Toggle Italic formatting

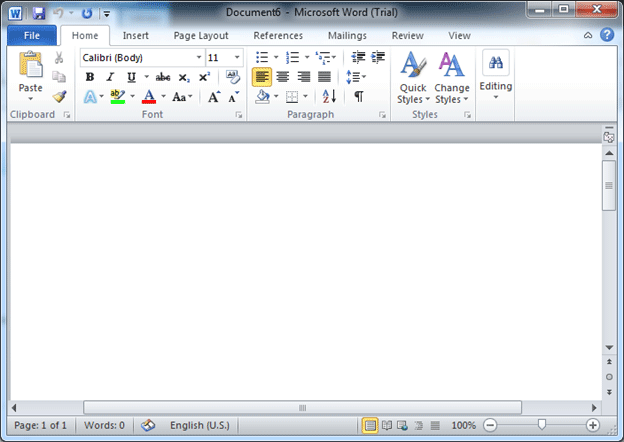pyautogui.click(x=110, y=77)
